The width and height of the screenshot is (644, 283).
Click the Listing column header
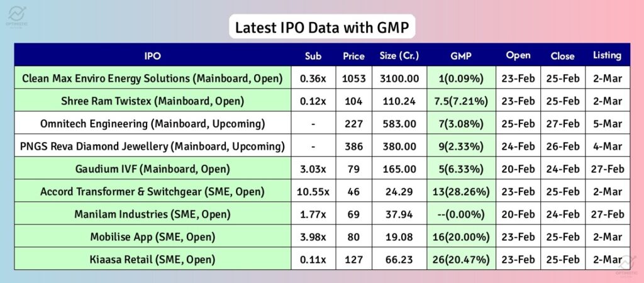607,55
